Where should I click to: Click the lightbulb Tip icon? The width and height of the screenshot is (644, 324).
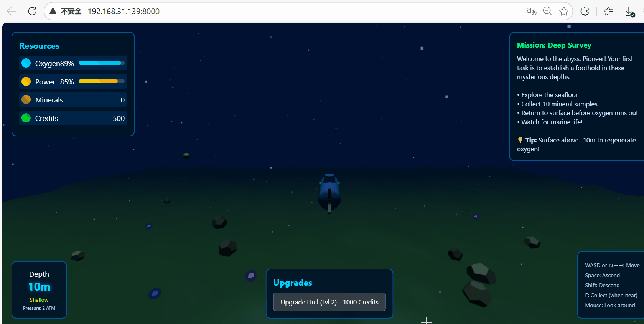coord(520,140)
